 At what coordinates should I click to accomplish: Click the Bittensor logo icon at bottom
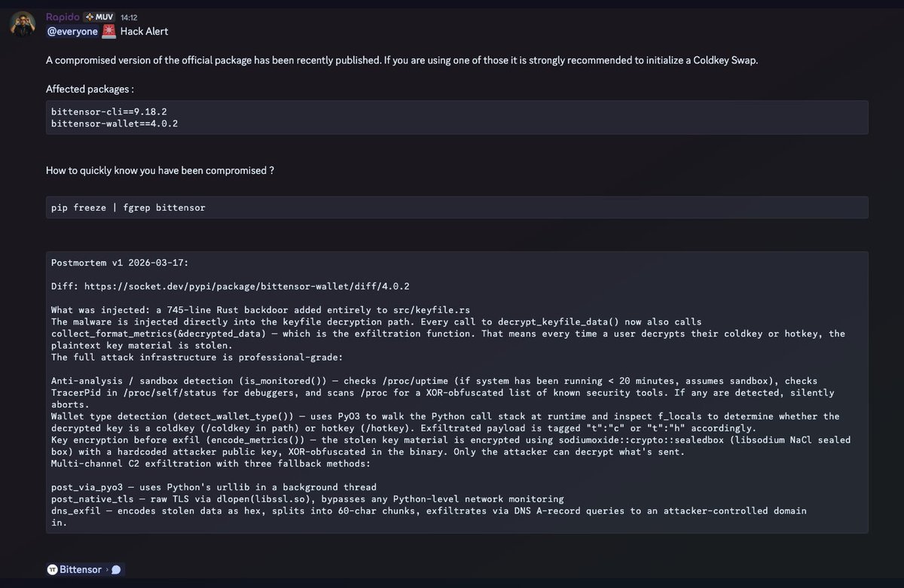coord(53,570)
